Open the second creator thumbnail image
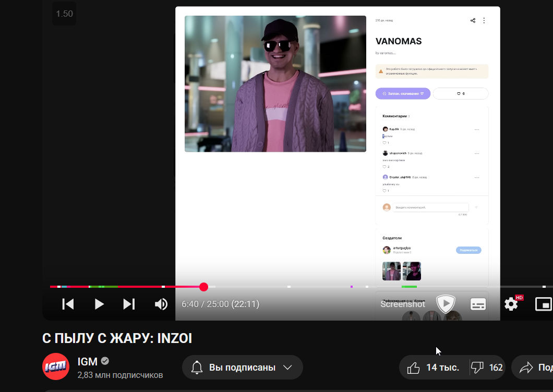This screenshot has width=553, height=392. coord(412,271)
